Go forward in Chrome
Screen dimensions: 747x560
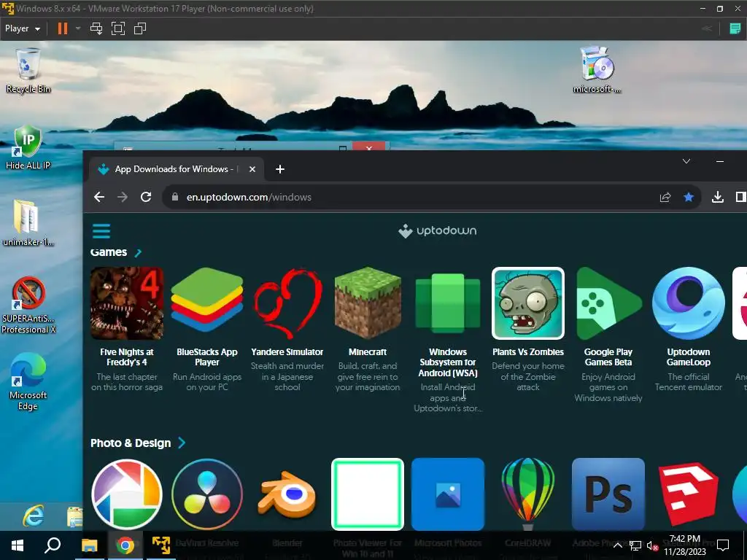coord(123,197)
